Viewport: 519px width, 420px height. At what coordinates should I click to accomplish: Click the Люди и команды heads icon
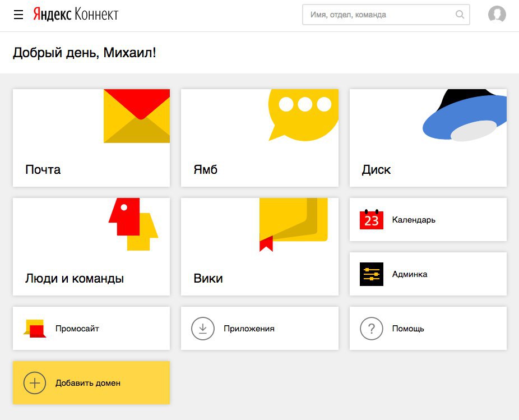(x=133, y=224)
